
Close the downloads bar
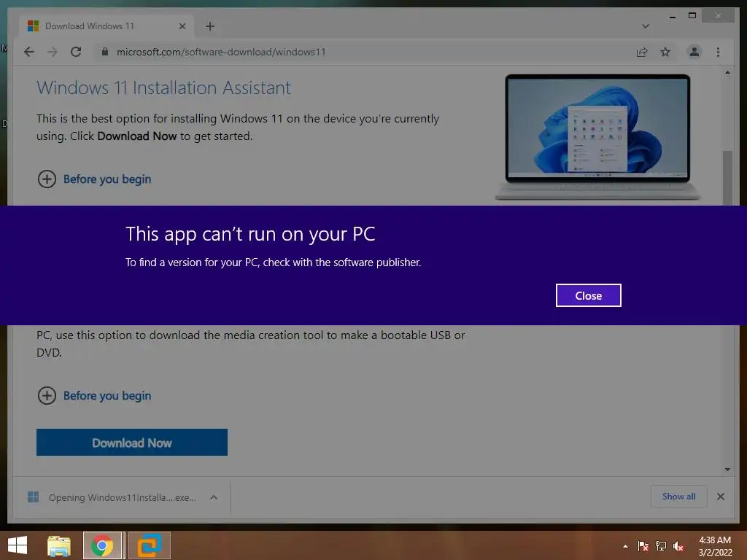tap(720, 497)
